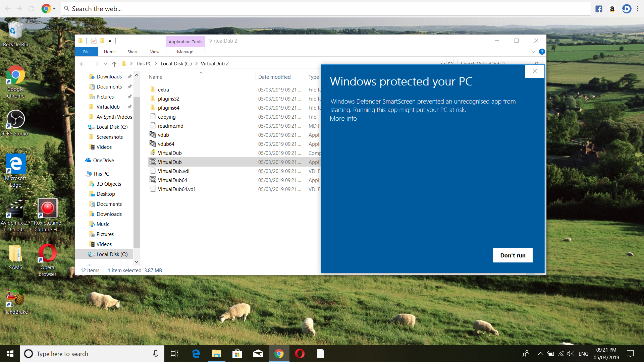Open Customize Quick Access Toolbar dropdown
Viewport: 644px width, 362px height.
(x=110, y=41)
